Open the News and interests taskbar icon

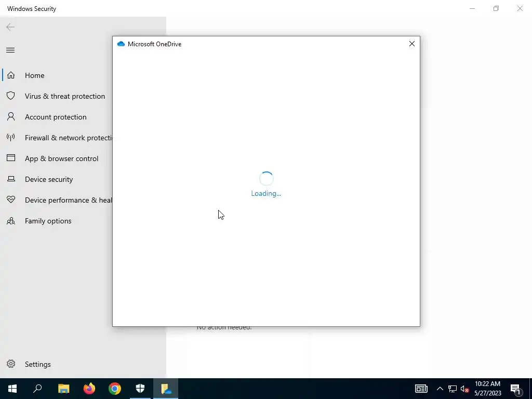(x=421, y=389)
